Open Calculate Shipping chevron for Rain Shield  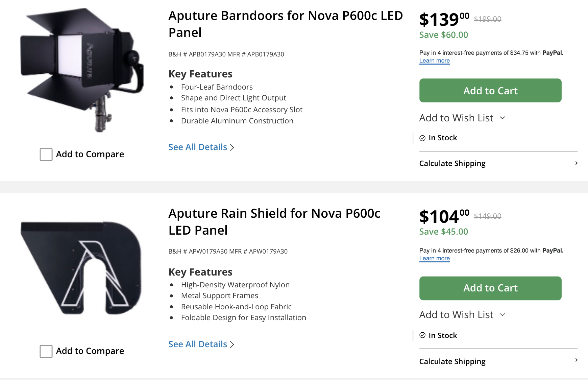(x=576, y=360)
